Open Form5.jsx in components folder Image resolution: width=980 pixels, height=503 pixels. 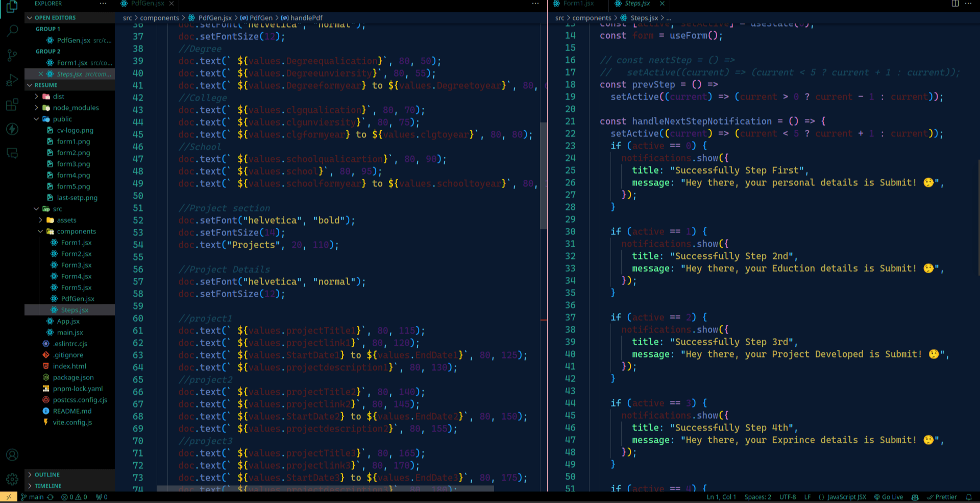(x=70, y=288)
